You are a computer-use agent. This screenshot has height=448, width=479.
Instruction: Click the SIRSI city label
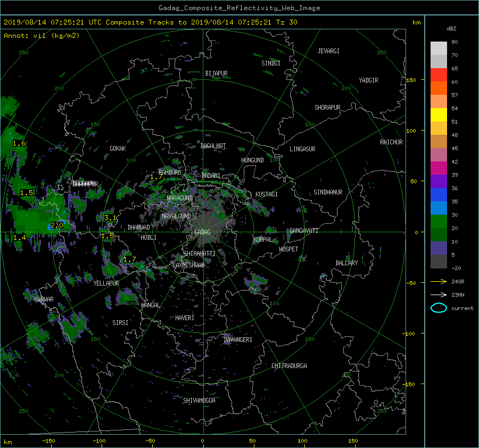click(120, 323)
